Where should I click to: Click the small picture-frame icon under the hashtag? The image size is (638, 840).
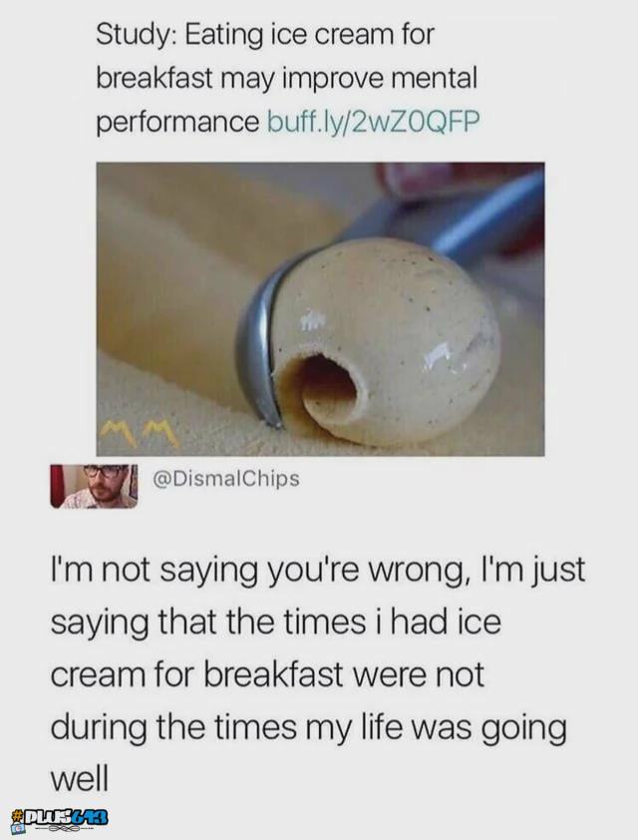17,828
